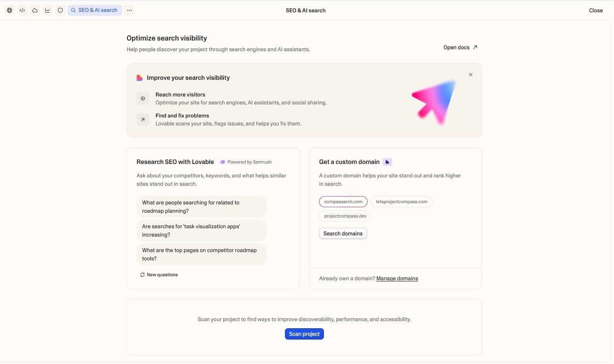Switch to the code view icon
Image resolution: width=614 pixels, height=364 pixels.
pos(22,10)
